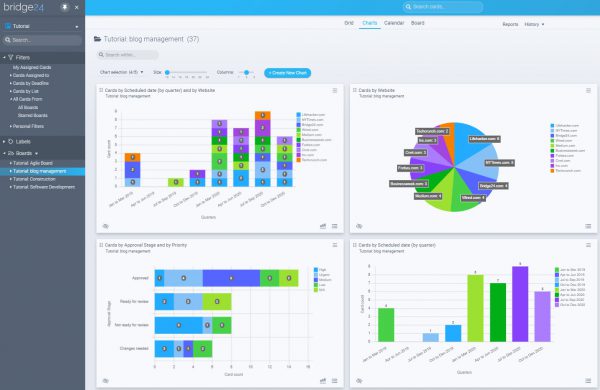Open list icon below Approval Stage chart
This screenshot has height=390, width=600.
click(335, 381)
